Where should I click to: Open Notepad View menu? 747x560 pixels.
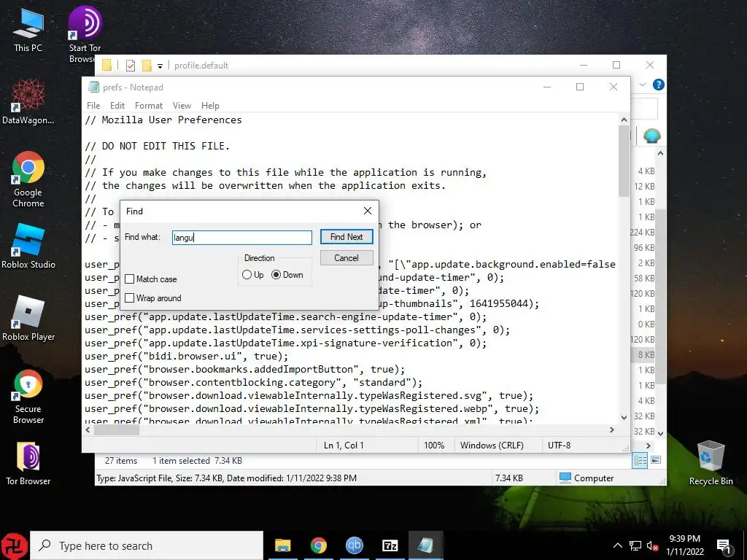182,105
